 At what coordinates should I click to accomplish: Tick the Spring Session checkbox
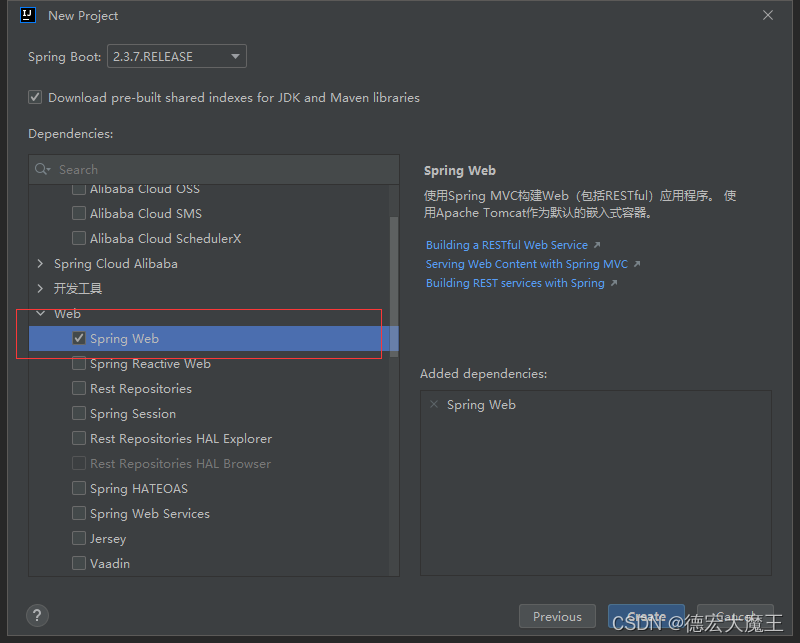(x=79, y=413)
